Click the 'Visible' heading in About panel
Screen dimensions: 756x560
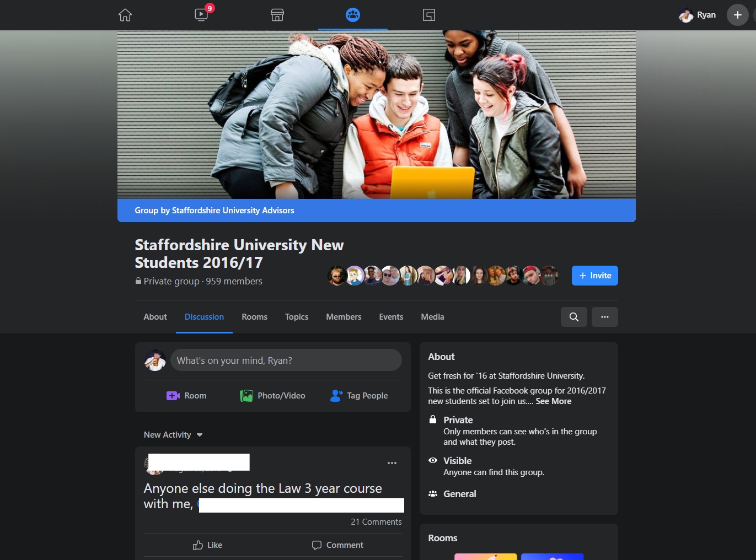pyautogui.click(x=458, y=461)
